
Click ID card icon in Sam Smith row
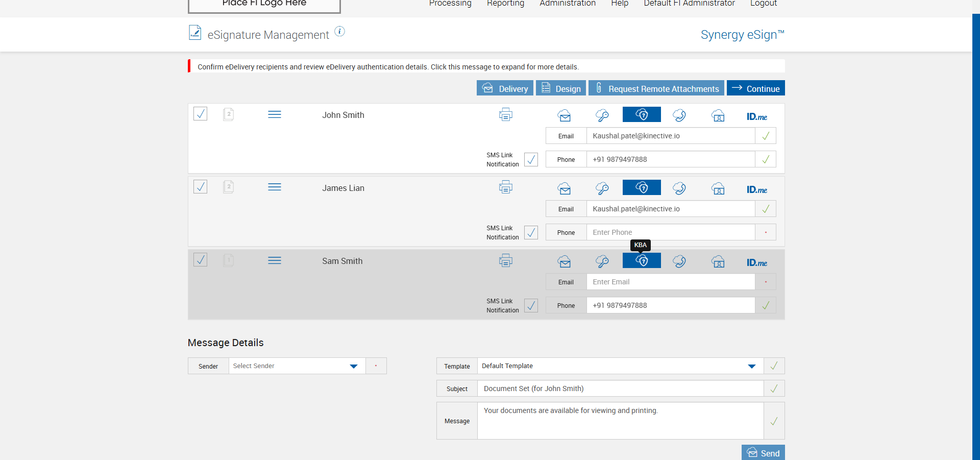pos(718,261)
